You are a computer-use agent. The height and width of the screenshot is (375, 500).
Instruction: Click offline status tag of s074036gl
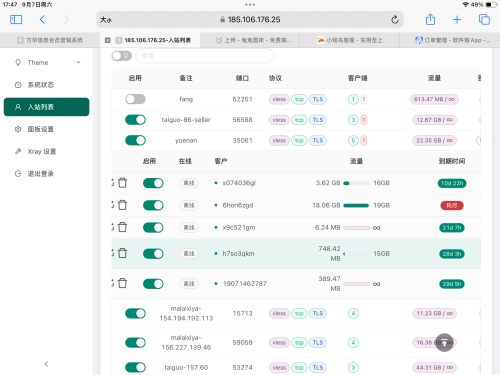pyautogui.click(x=189, y=183)
